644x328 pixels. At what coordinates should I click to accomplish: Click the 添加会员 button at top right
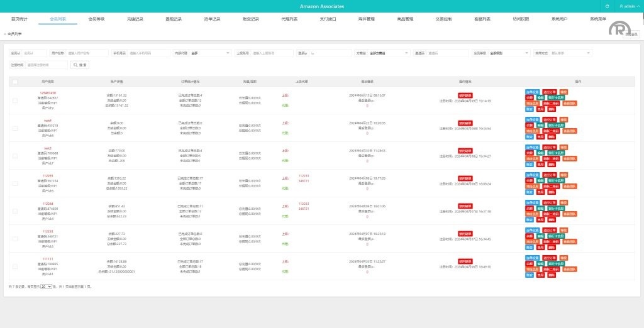631,34
